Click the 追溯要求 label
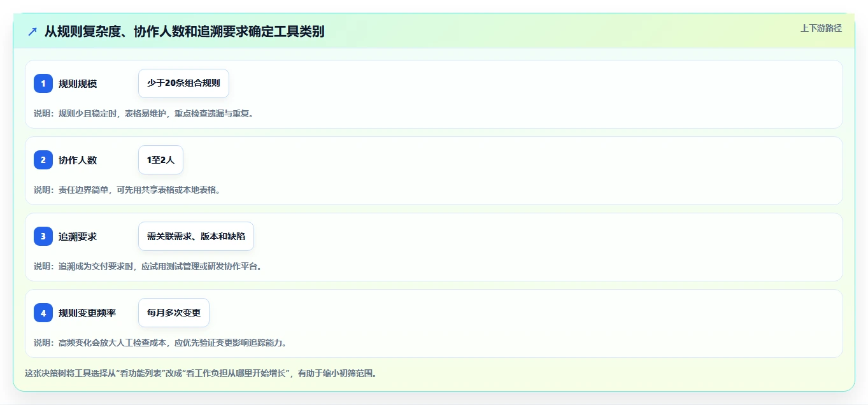868x405 pixels. 78,236
